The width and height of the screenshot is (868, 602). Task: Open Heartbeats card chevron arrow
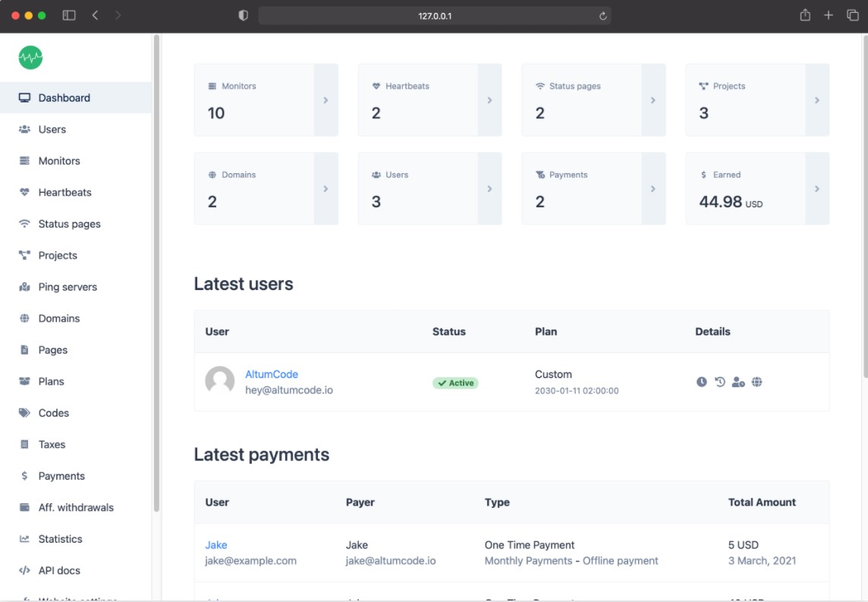click(x=489, y=100)
